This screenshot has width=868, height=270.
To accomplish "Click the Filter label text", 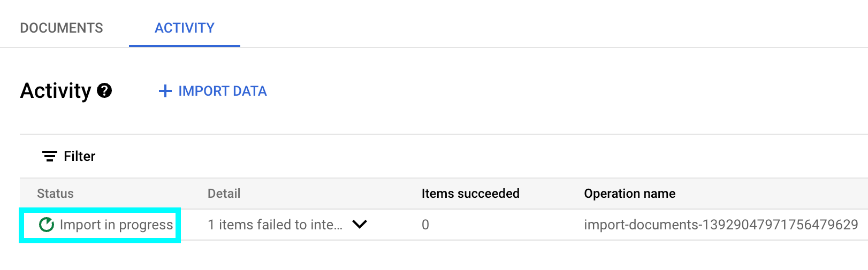I will coord(79,156).
